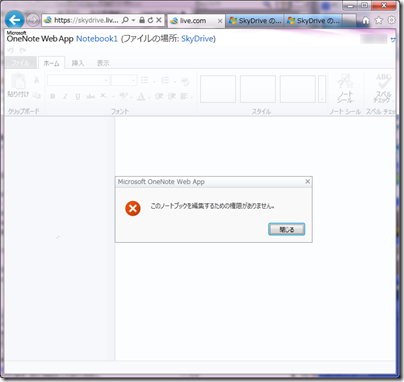Switch to the 挿入 ribbon tab

(x=78, y=63)
